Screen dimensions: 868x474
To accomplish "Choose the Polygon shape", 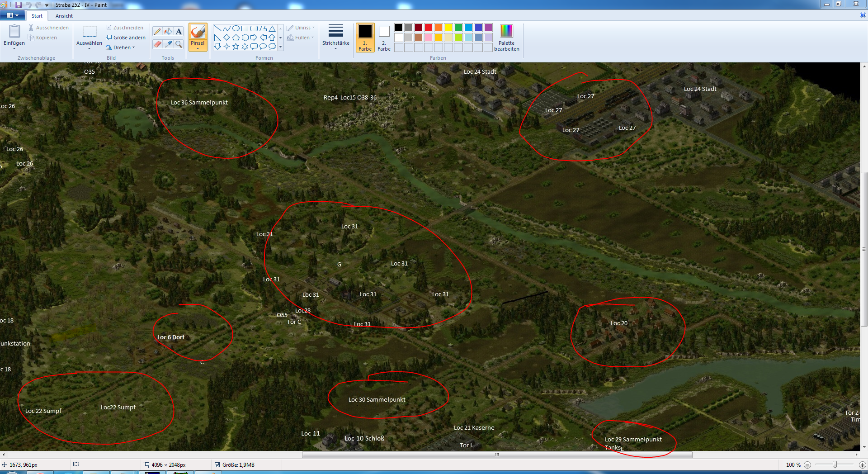I will point(263,28).
